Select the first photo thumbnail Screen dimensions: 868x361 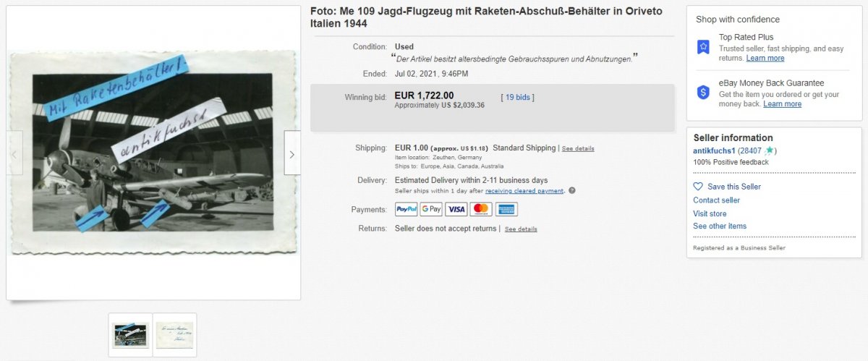(x=130, y=335)
